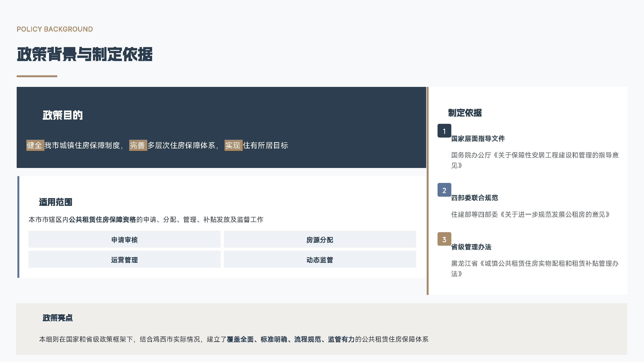Click the highlighted 健全 keyword
Viewport: 644px width, 362px height.
(x=35, y=145)
